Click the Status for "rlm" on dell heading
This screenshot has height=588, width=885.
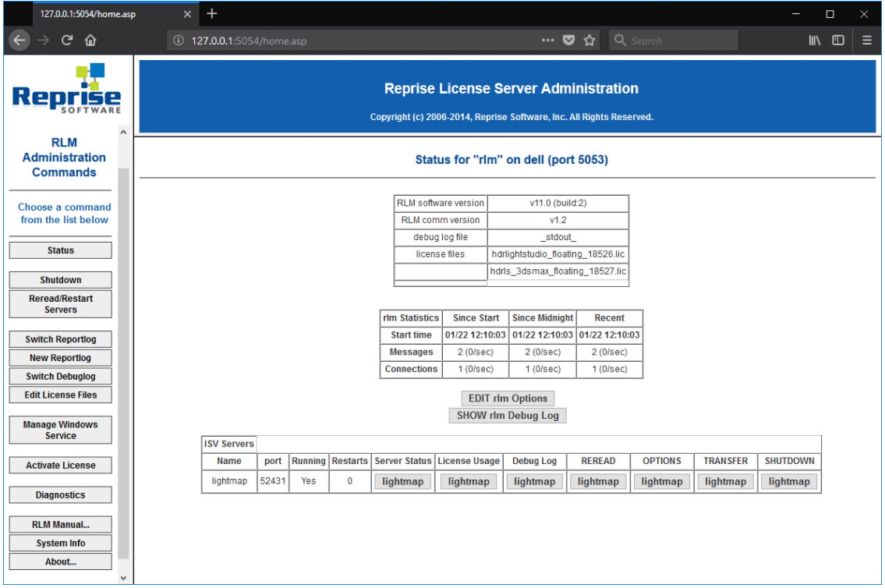512,160
